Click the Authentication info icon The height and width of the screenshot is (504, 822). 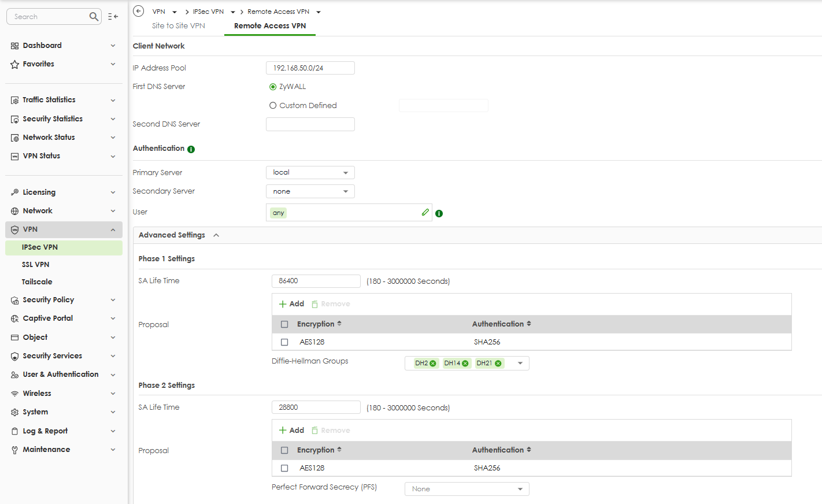click(x=191, y=149)
